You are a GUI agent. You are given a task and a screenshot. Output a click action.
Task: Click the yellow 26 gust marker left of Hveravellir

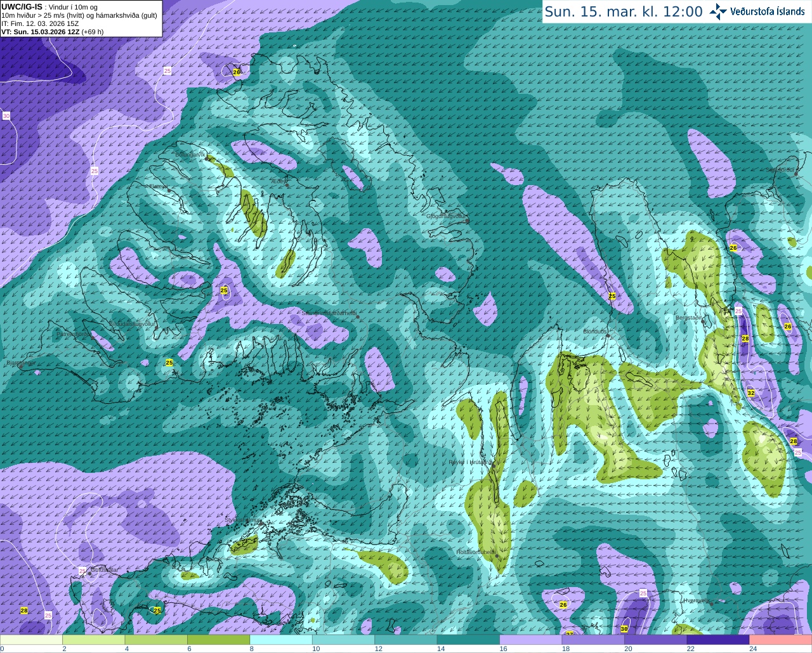coord(563,605)
